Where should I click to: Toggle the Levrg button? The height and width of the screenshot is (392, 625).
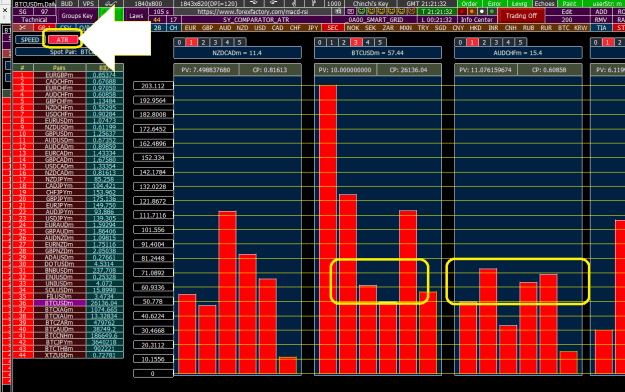click(x=519, y=4)
